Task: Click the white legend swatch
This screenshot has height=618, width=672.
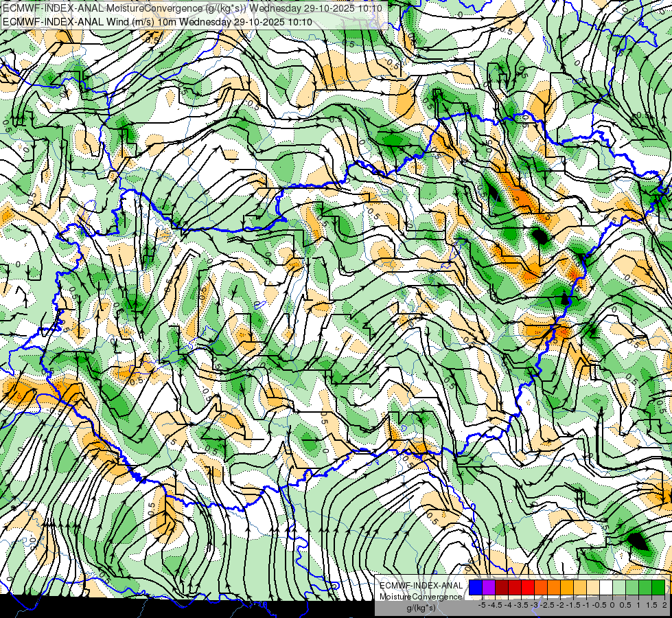Action: pyautogui.click(x=606, y=587)
